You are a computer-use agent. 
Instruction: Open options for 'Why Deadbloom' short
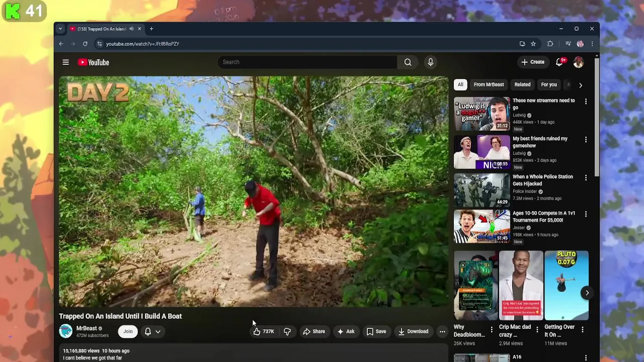(x=492, y=330)
